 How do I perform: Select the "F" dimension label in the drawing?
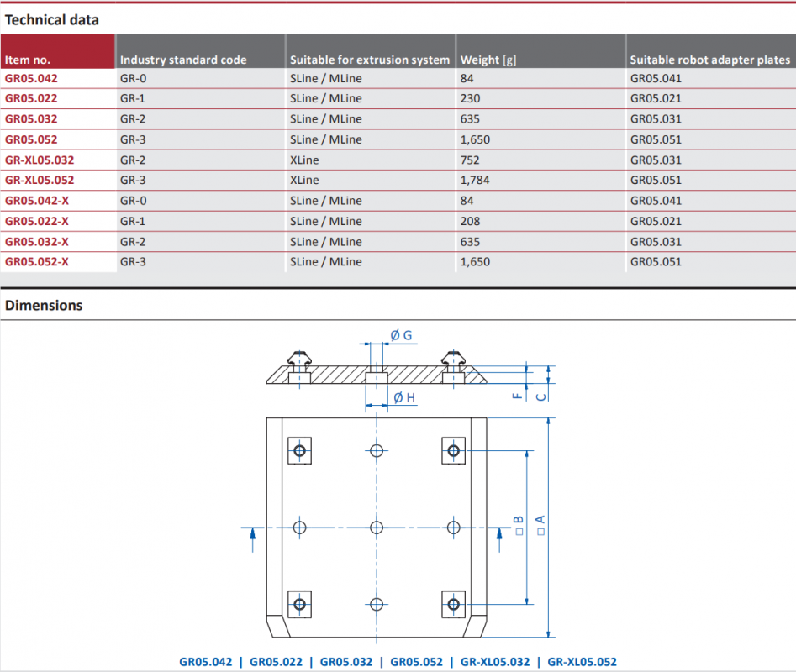pyautogui.click(x=517, y=396)
